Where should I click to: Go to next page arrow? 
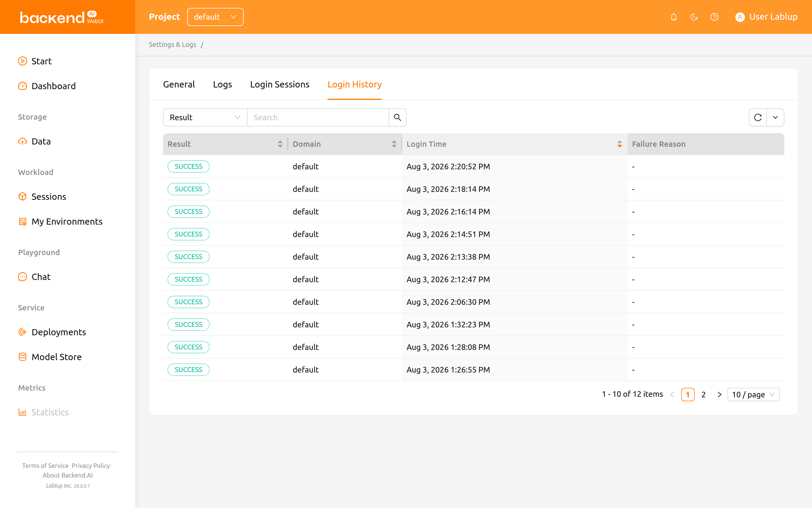click(720, 395)
